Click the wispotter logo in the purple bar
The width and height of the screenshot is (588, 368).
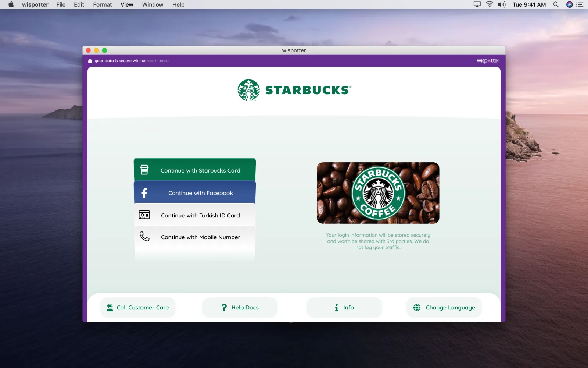(488, 61)
